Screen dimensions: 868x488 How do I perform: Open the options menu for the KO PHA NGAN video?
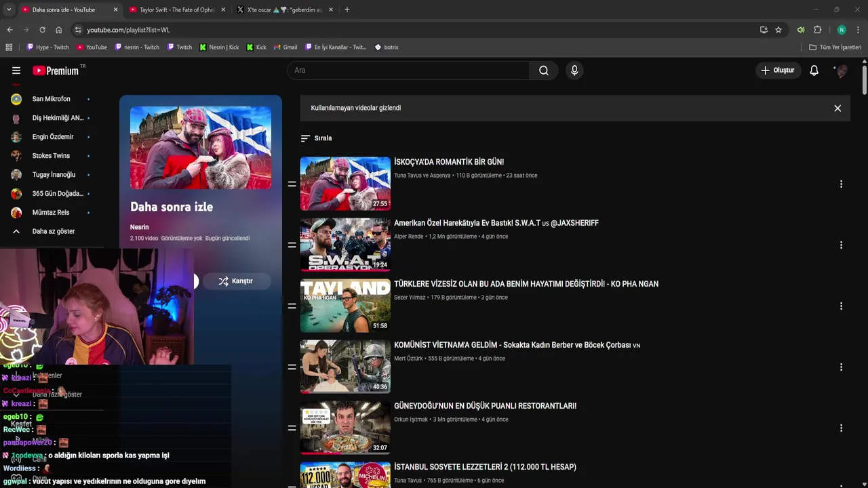pyautogui.click(x=841, y=306)
